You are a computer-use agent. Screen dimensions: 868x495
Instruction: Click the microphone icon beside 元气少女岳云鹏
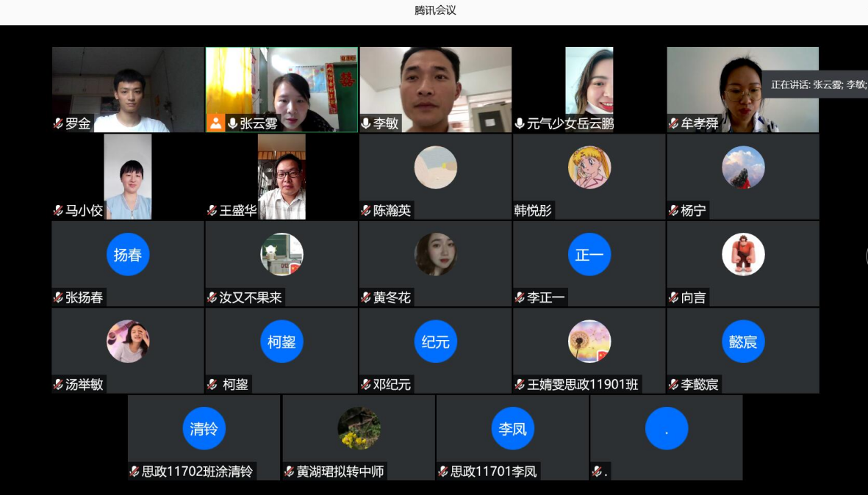[x=521, y=123]
